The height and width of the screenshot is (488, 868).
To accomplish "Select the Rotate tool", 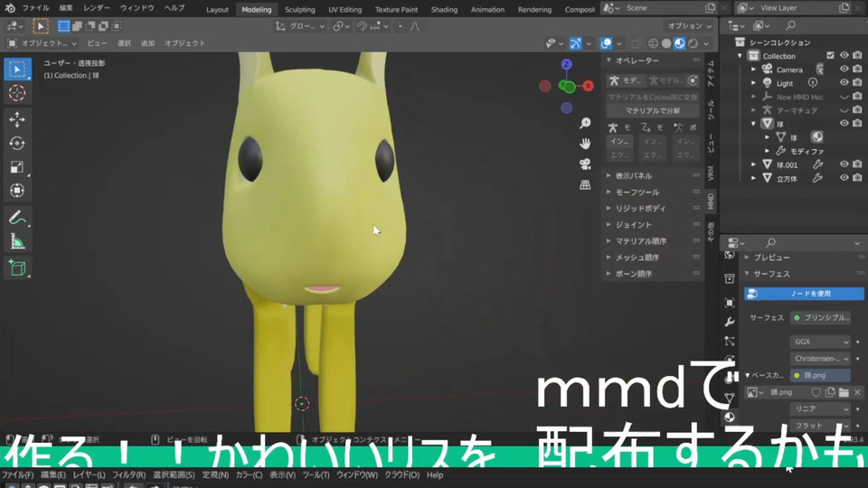I will tap(17, 144).
